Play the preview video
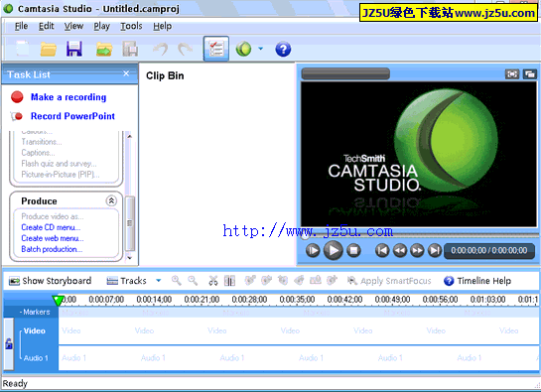The height and width of the screenshot is (392, 541). [333, 250]
